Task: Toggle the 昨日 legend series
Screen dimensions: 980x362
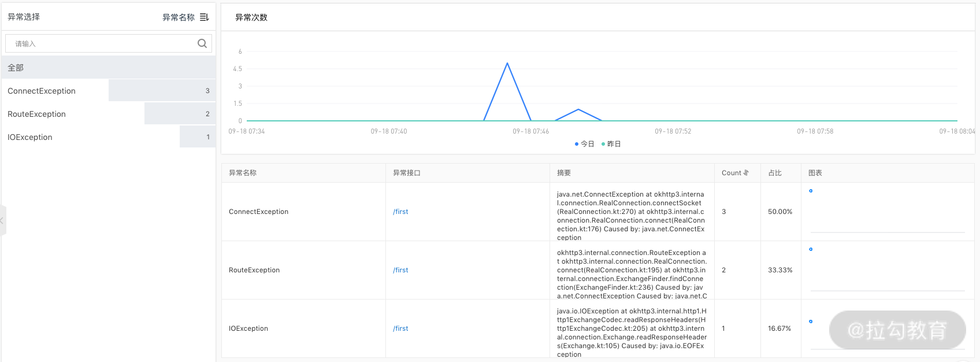Action: (611, 144)
